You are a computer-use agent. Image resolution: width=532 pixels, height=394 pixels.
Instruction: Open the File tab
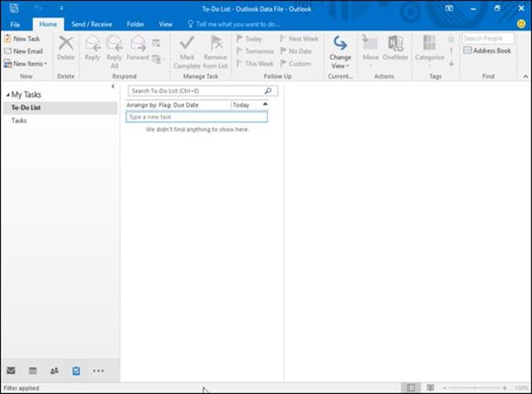[15, 24]
